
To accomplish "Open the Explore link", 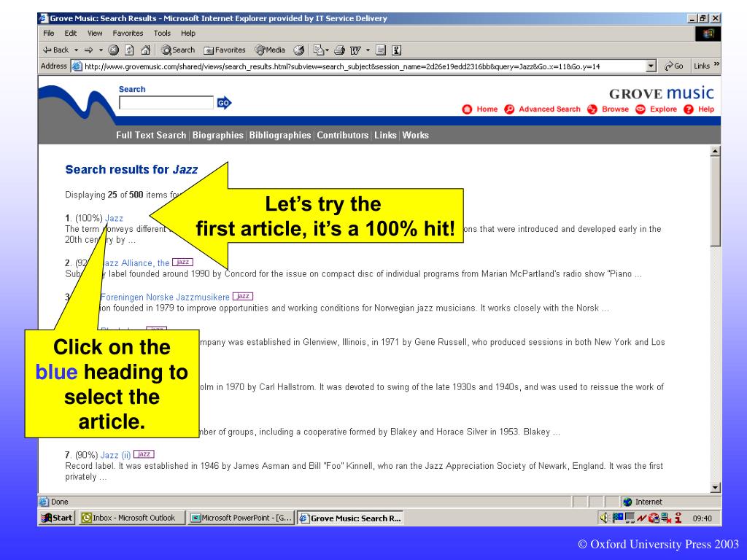I will click(663, 109).
